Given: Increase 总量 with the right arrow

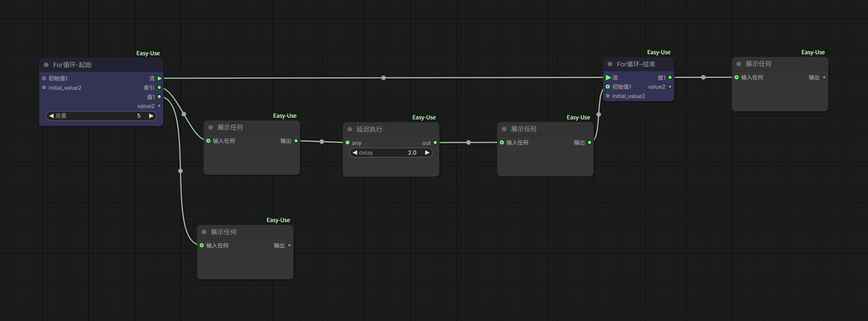Looking at the screenshot, I should click(151, 116).
